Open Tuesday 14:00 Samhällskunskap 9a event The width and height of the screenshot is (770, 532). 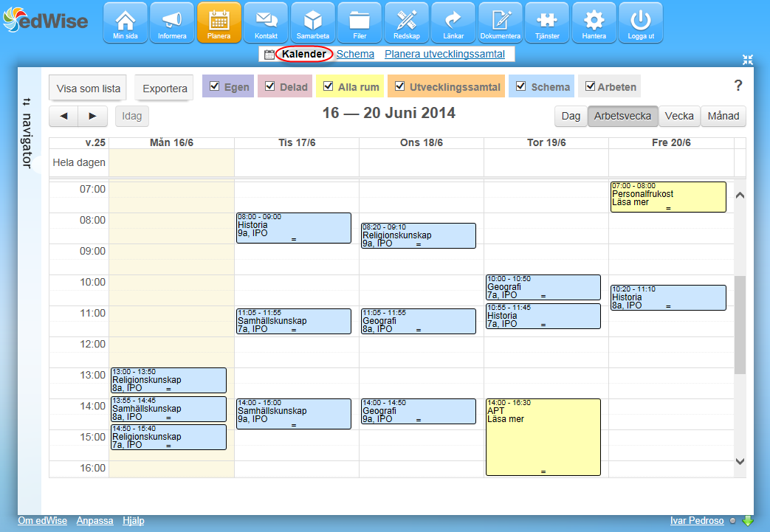pos(294,414)
